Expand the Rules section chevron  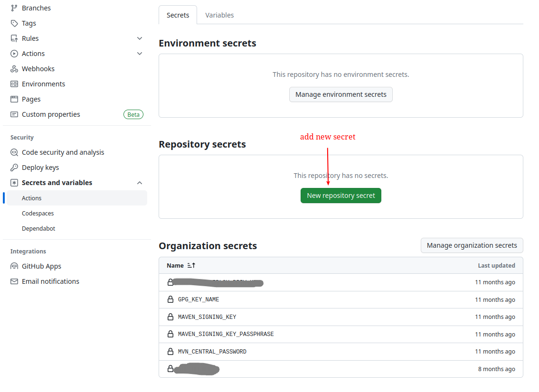click(140, 38)
